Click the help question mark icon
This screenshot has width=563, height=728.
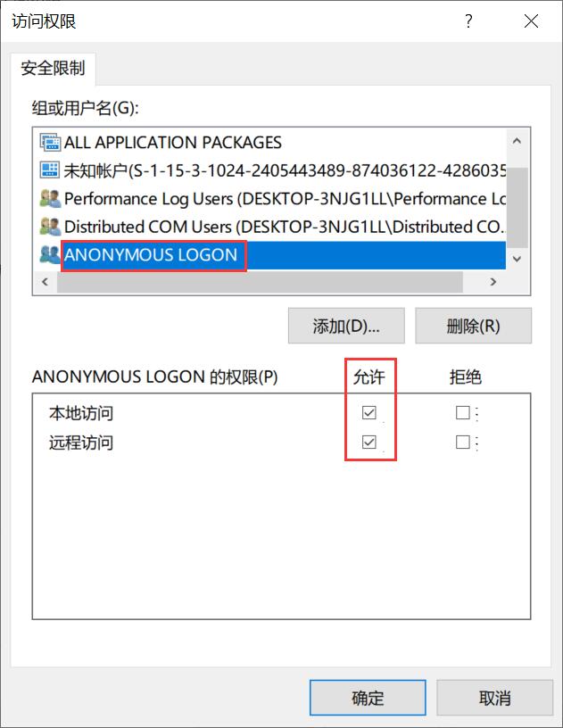click(468, 21)
